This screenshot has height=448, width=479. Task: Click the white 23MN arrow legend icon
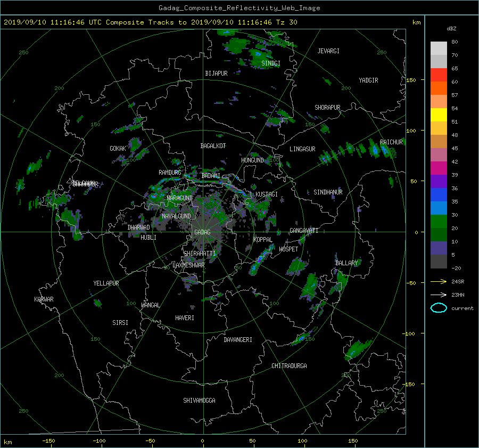coord(439,295)
